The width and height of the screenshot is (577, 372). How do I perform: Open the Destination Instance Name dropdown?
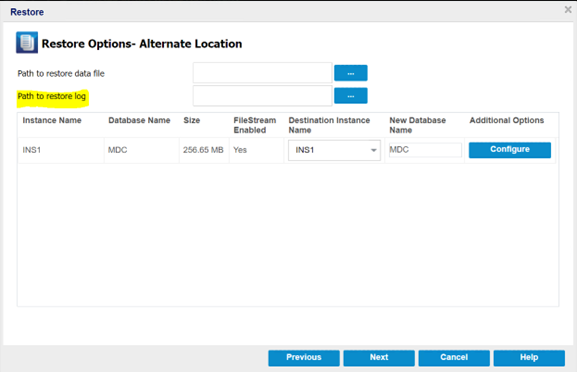[x=334, y=150]
